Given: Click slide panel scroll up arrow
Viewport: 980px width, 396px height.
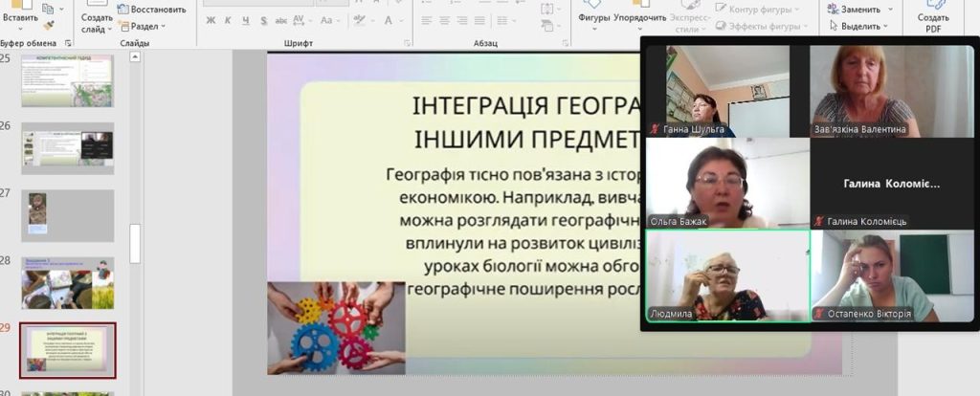Looking at the screenshot, I should click(135, 56).
